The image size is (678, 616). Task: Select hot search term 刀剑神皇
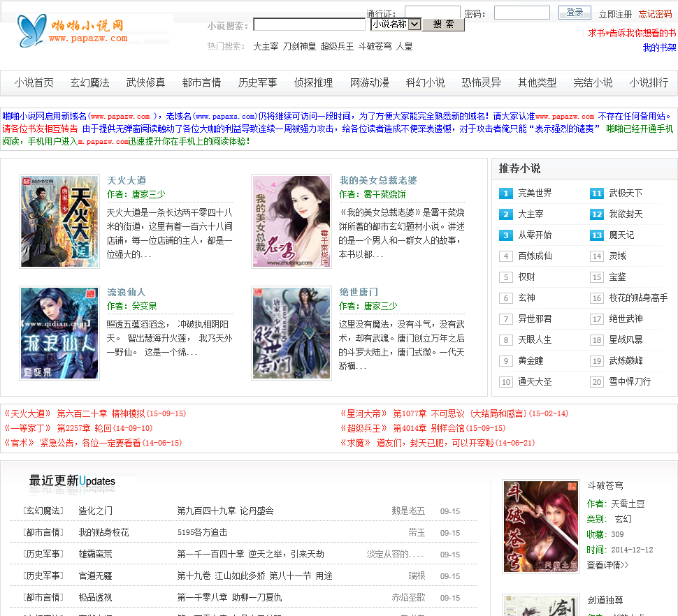(299, 46)
